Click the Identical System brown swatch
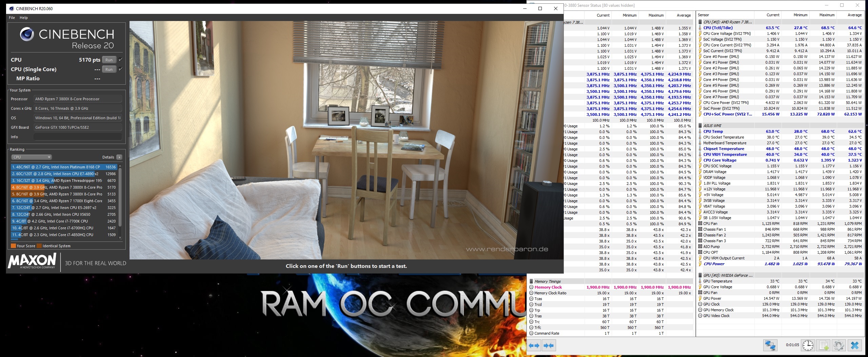868x357 pixels. click(39, 246)
